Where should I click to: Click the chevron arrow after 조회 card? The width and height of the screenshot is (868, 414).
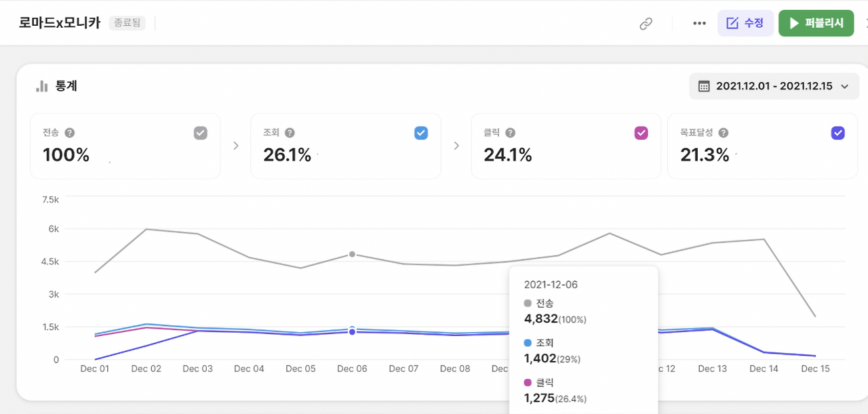456,146
